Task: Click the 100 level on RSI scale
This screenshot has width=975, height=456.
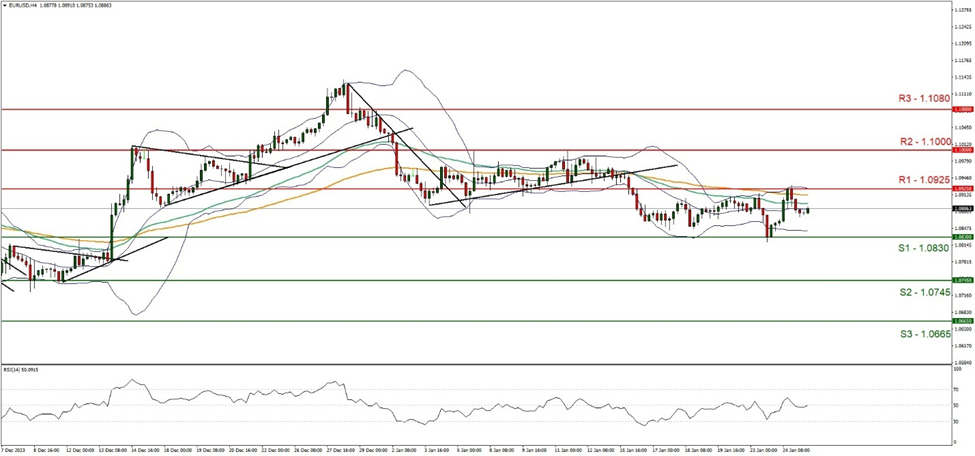Action: [x=958, y=368]
